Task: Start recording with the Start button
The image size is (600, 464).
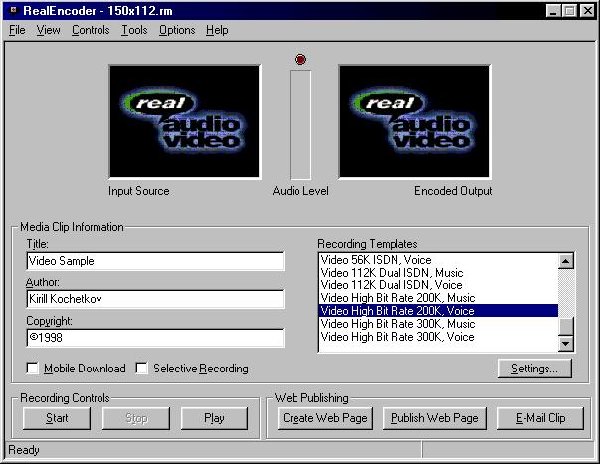Action: click(x=57, y=418)
